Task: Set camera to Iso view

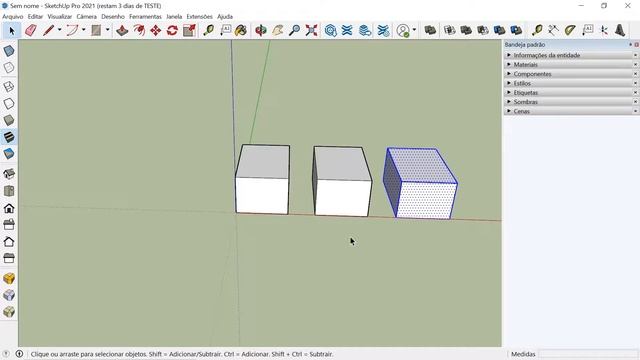Action: pyautogui.click(x=9, y=174)
